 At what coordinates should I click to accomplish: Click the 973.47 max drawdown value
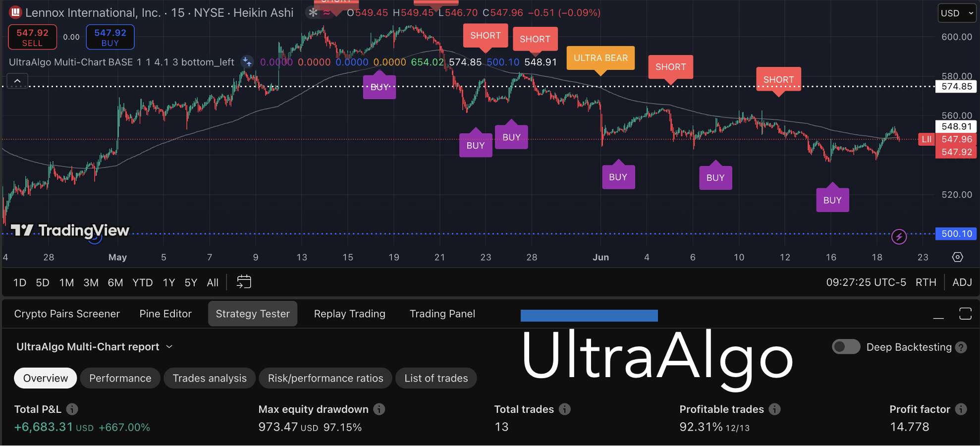click(x=278, y=427)
